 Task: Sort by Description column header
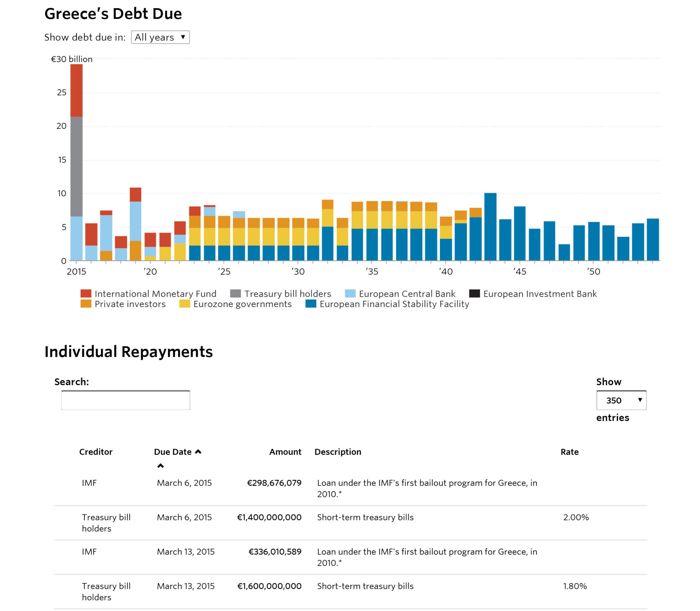(x=338, y=452)
